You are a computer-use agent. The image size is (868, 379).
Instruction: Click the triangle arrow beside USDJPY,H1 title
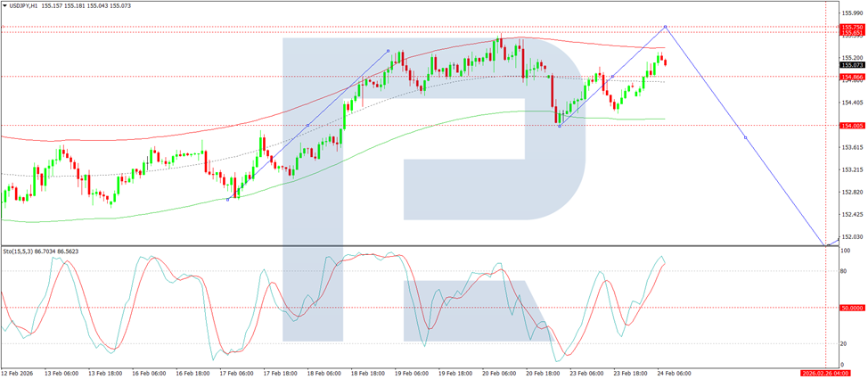pyautogui.click(x=5, y=5)
